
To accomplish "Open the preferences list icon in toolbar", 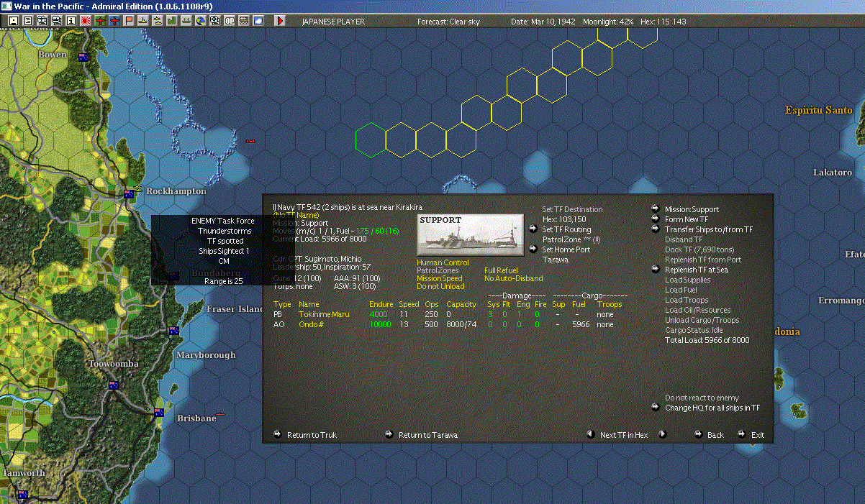I will pyautogui.click(x=27, y=21).
